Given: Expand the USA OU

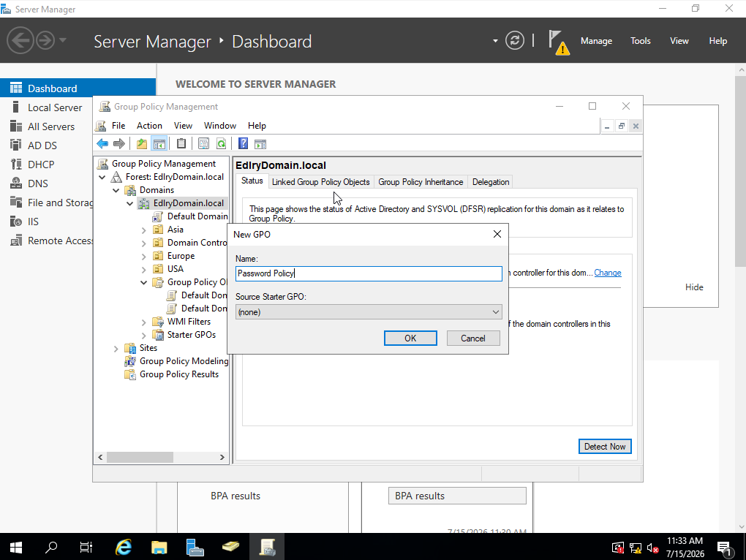Looking at the screenshot, I should tap(143, 270).
